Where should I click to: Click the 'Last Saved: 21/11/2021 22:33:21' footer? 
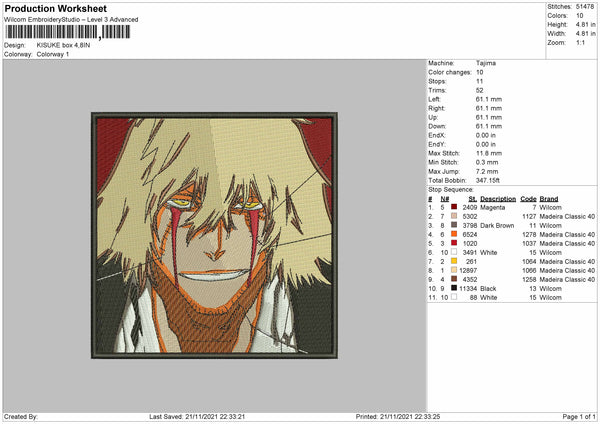click(x=197, y=416)
